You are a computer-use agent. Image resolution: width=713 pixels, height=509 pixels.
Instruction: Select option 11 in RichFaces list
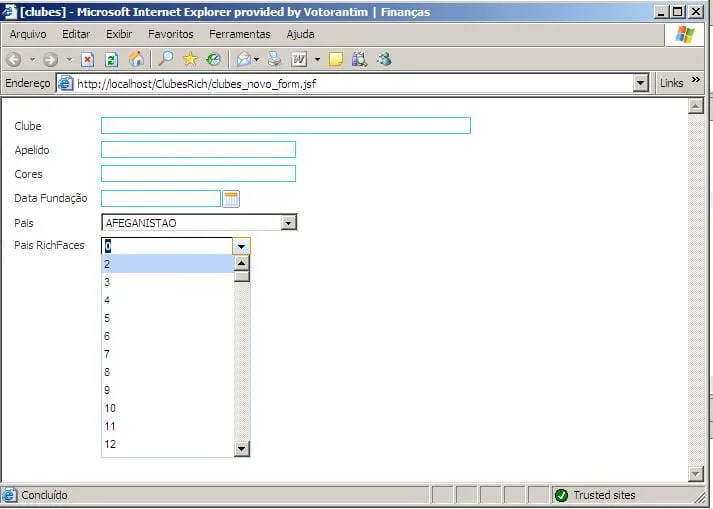[167, 426]
